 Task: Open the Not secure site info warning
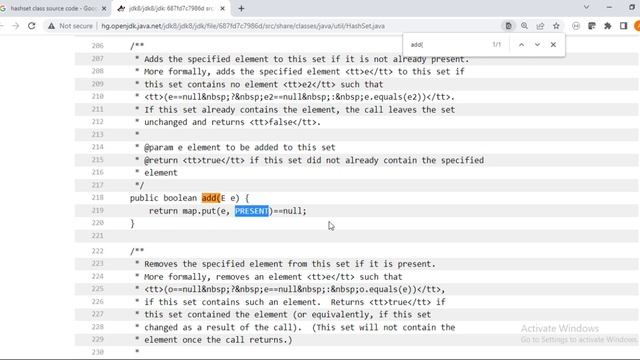click(x=70, y=26)
